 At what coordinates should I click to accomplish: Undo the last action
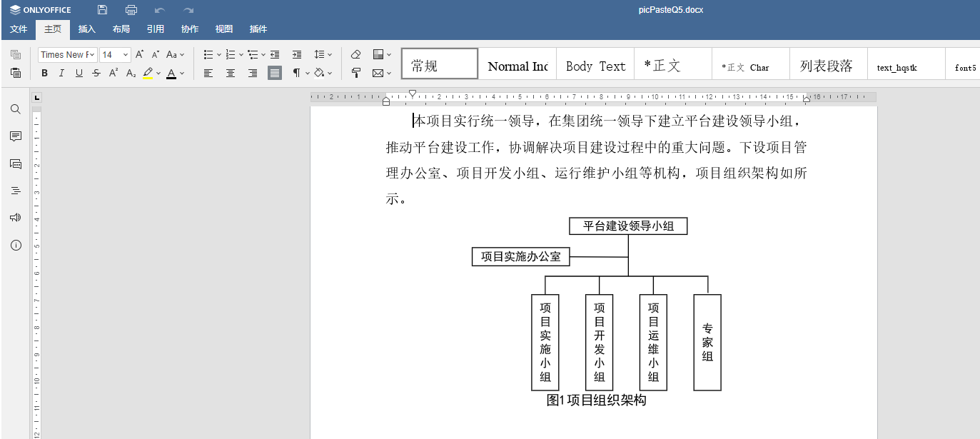pos(160,10)
